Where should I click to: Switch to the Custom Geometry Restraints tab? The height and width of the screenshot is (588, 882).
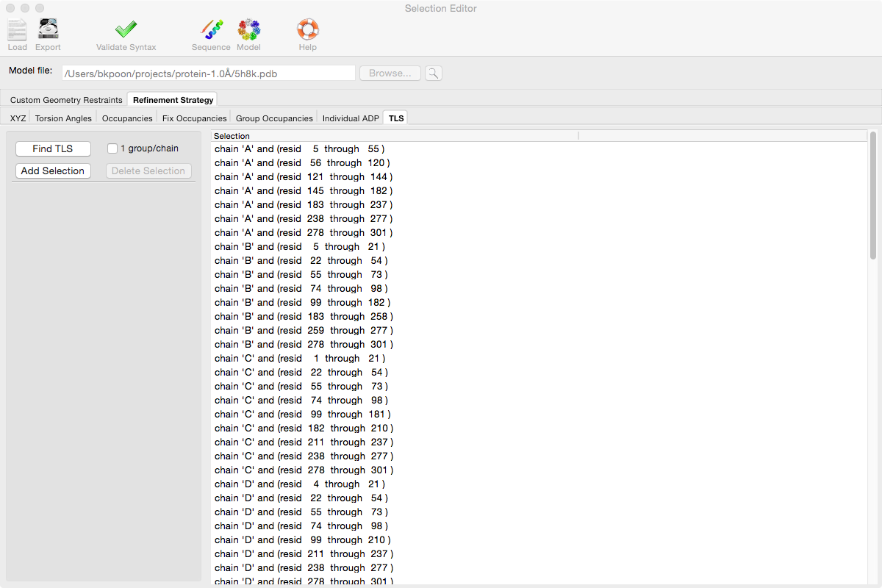tap(65, 99)
